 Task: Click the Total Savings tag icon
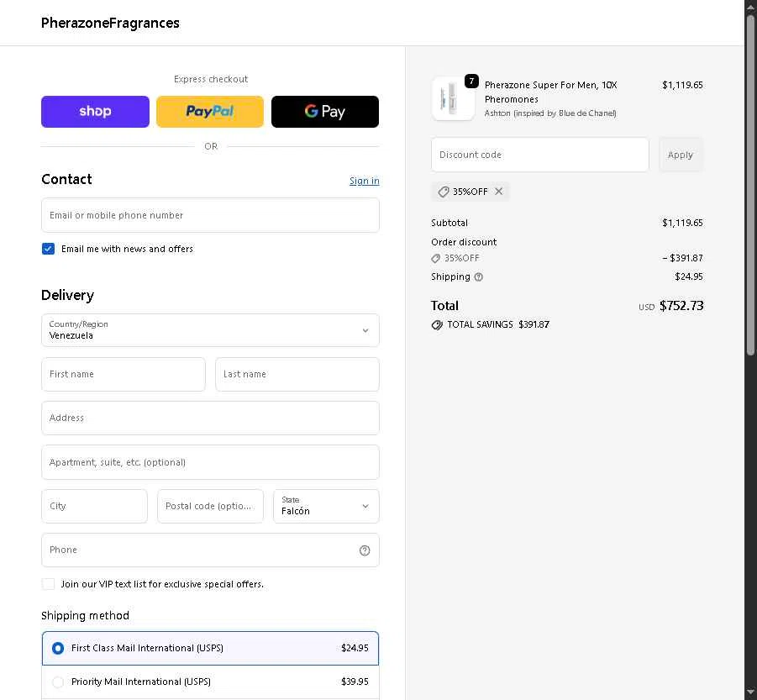tap(437, 325)
